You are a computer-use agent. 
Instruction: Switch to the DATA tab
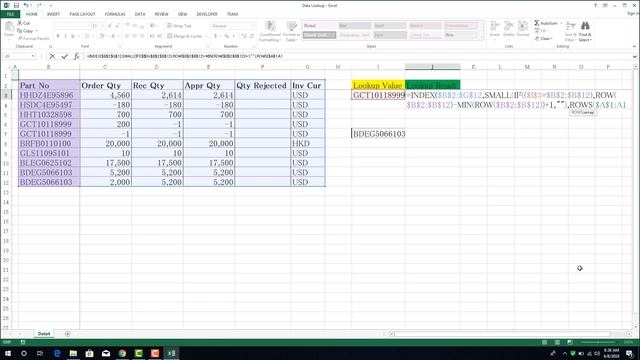click(140, 14)
